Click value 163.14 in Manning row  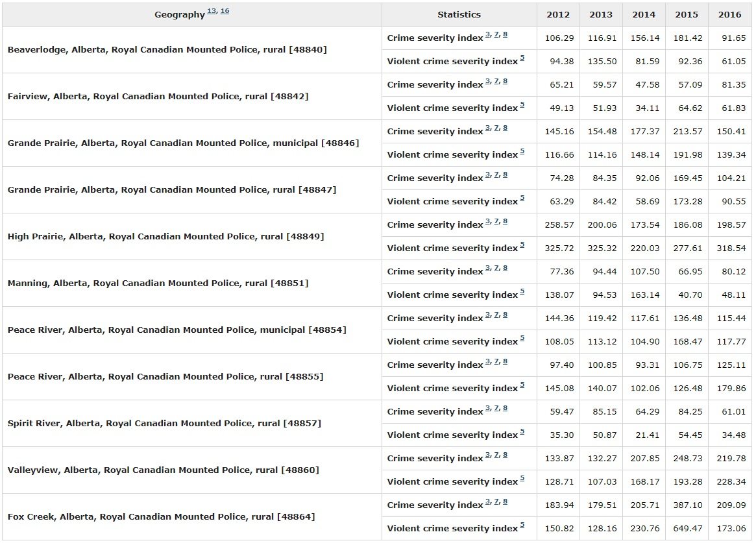click(645, 295)
